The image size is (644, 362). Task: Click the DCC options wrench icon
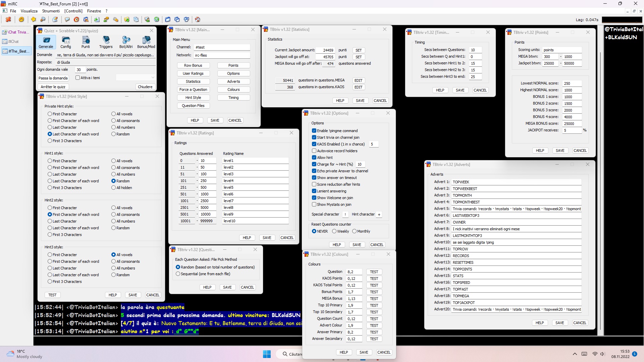116,19
